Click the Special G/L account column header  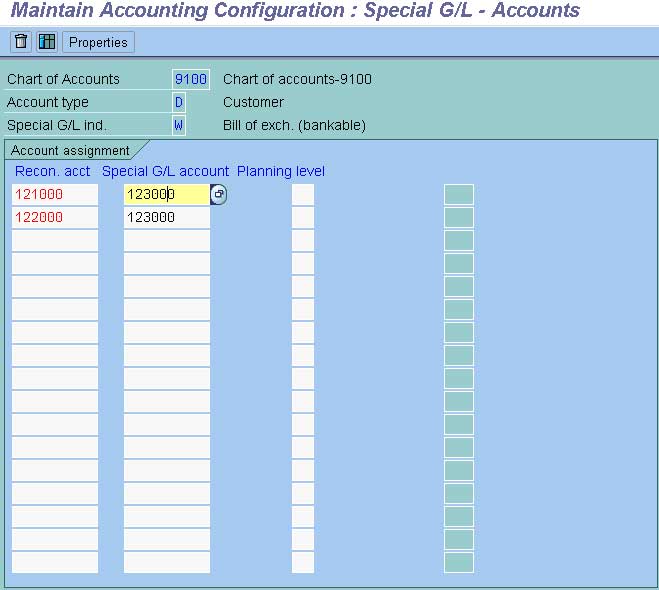[x=165, y=171]
